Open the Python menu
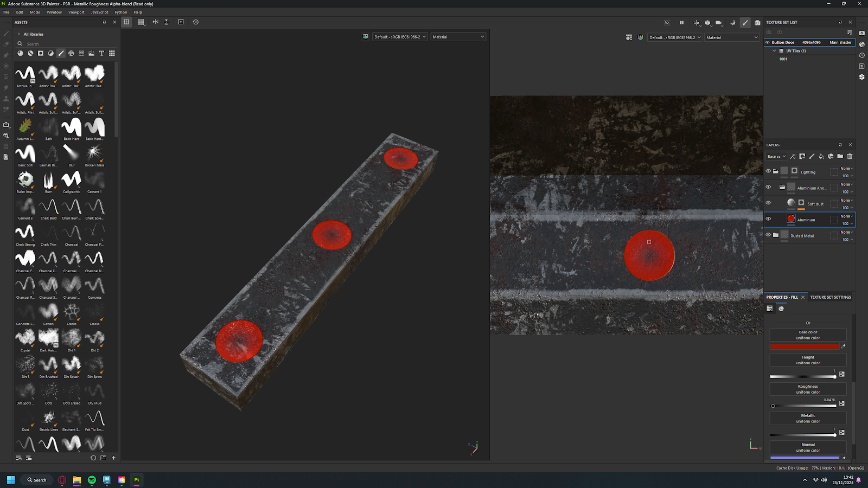 pos(121,12)
